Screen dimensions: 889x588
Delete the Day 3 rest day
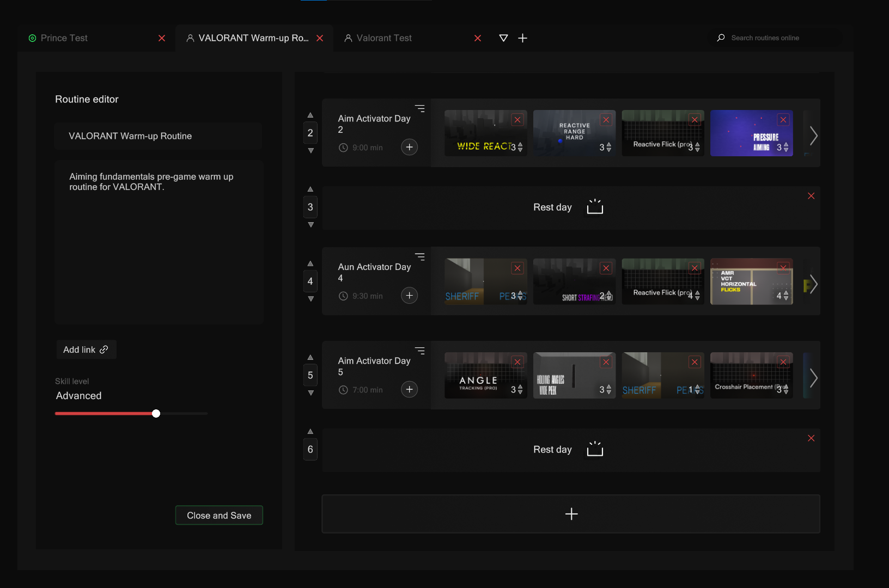click(x=811, y=196)
